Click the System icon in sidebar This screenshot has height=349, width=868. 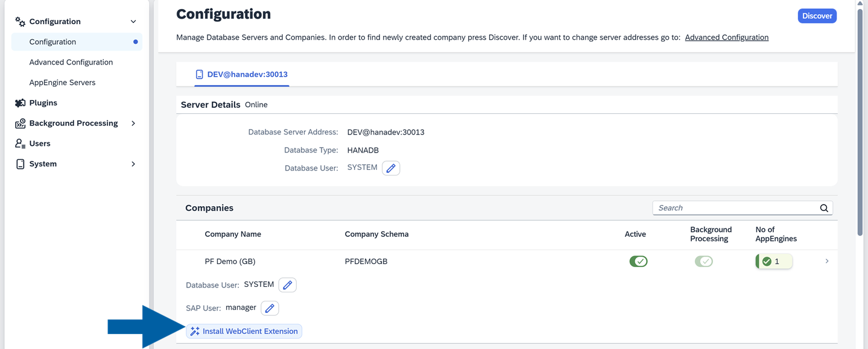20,164
